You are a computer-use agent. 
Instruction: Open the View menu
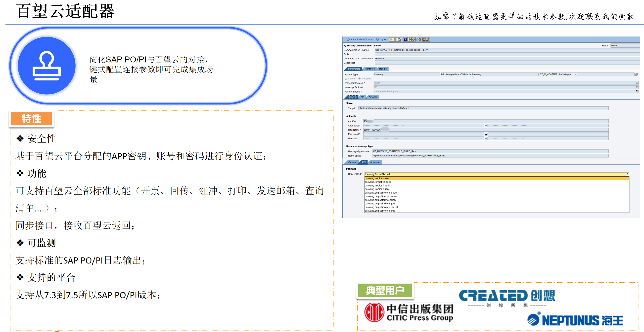pos(384,39)
